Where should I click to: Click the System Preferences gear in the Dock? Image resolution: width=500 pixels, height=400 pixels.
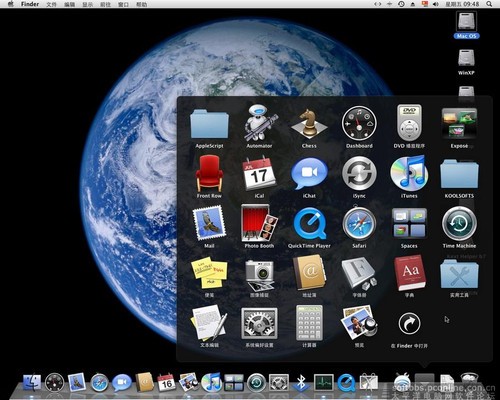[278, 383]
